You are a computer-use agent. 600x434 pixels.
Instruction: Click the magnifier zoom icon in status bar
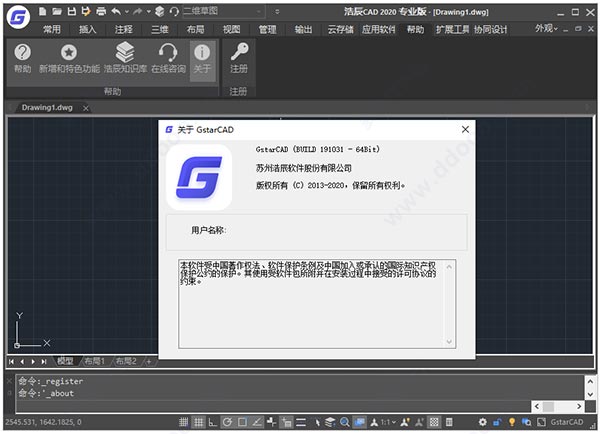pos(344,422)
